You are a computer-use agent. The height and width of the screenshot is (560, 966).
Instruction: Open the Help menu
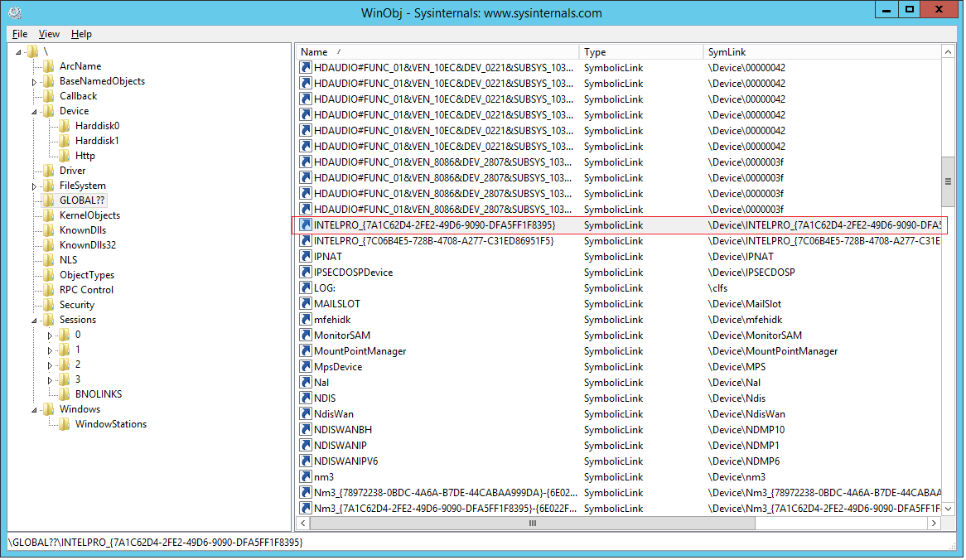(81, 34)
